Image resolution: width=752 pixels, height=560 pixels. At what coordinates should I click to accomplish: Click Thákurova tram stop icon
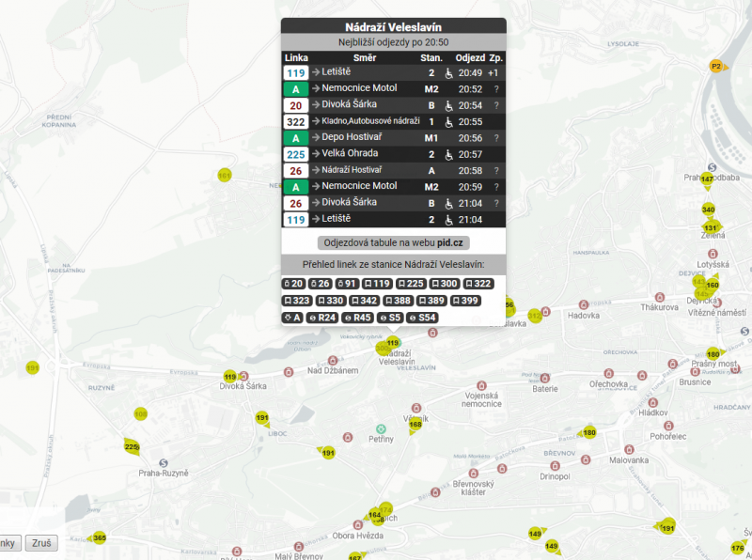(660, 297)
